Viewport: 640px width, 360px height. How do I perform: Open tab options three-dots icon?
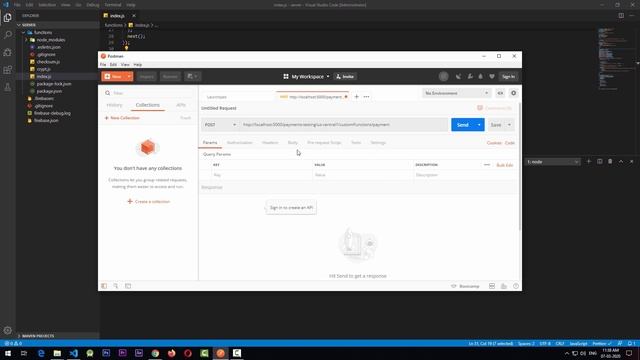point(367,97)
